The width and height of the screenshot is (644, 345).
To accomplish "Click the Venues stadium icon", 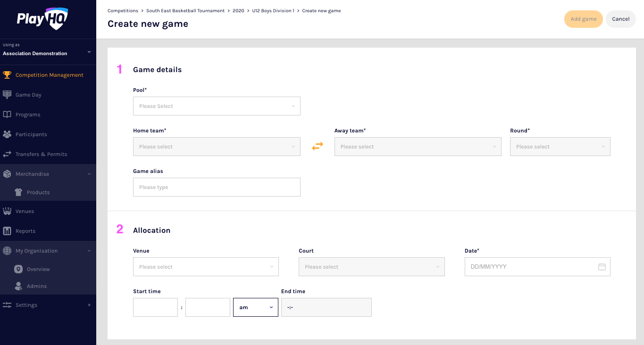I will pyautogui.click(x=7, y=211).
